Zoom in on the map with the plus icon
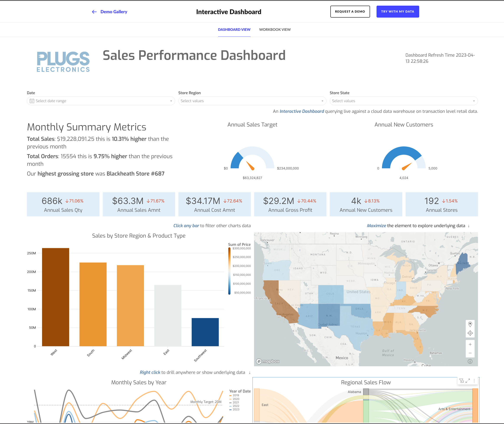 (470, 344)
